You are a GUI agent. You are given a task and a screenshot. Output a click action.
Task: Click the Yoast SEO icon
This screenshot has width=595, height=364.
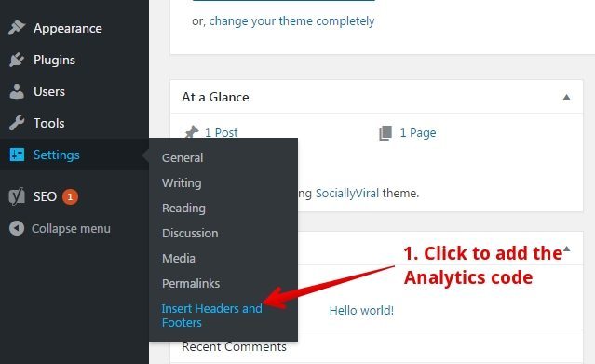click(x=17, y=196)
